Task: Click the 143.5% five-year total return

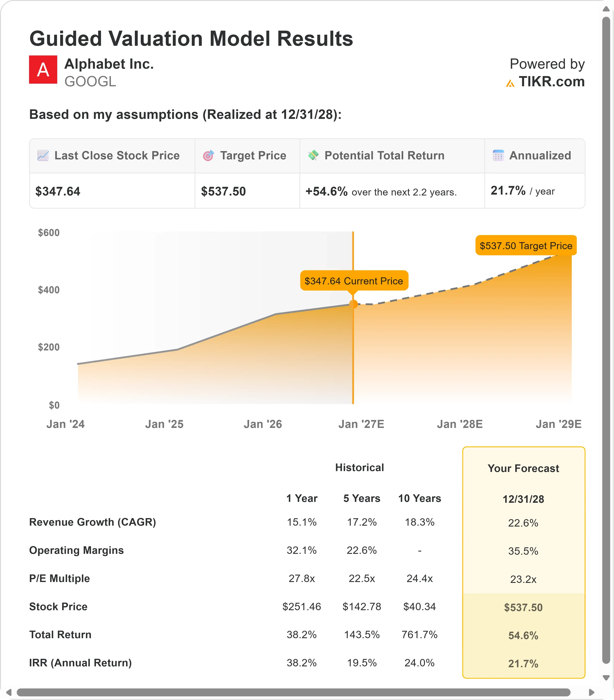Action: (x=362, y=635)
